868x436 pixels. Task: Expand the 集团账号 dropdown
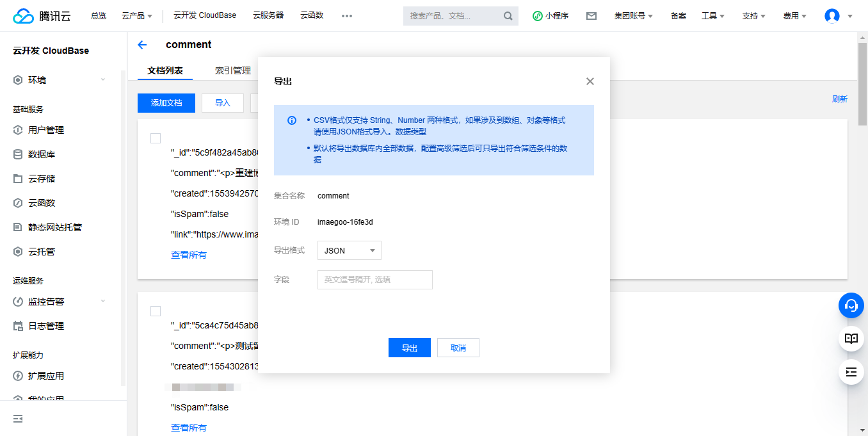coord(634,16)
